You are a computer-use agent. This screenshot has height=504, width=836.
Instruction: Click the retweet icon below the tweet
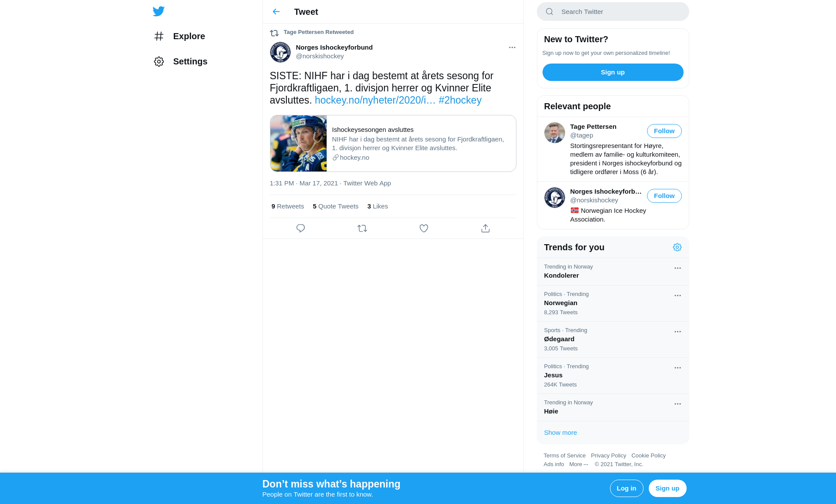coord(362,228)
